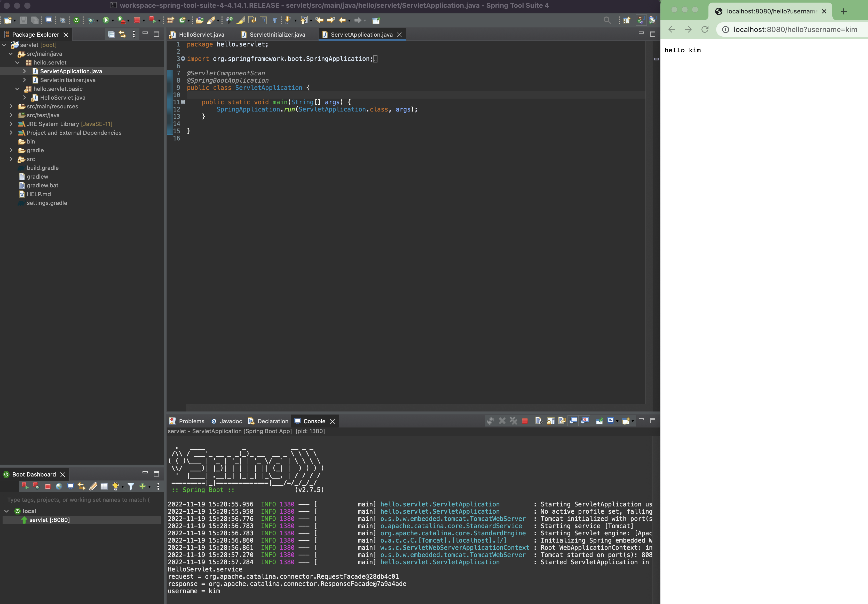Image resolution: width=868 pixels, height=604 pixels.
Task: Open a new browser tab with plus
Action: pyautogui.click(x=843, y=11)
